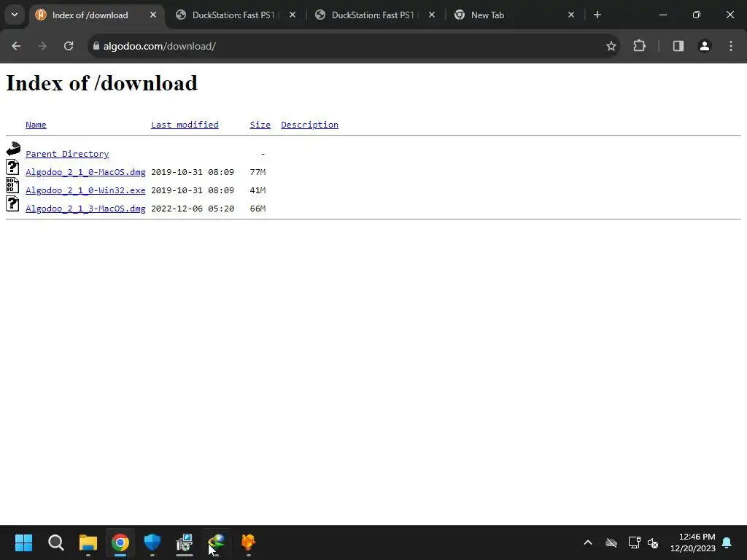The image size is (747, 560).
Task: Click the forward navigation arrow
Action: [42, 46]
